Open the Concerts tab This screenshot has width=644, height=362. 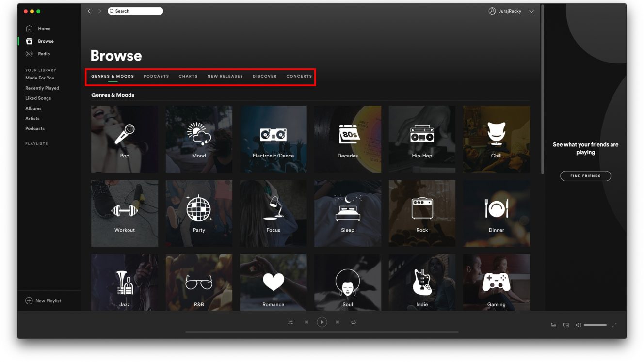299,76
